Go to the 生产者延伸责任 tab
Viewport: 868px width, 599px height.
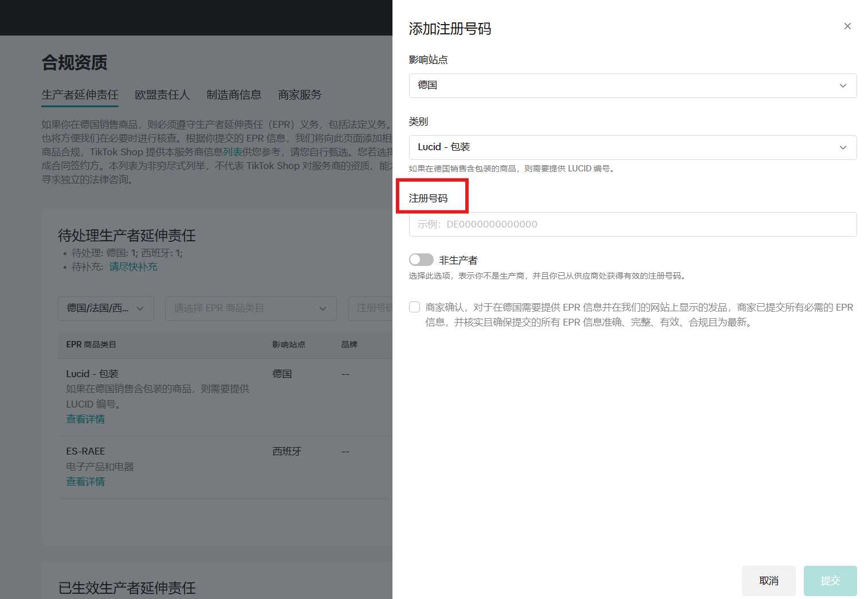click(80, 95)
